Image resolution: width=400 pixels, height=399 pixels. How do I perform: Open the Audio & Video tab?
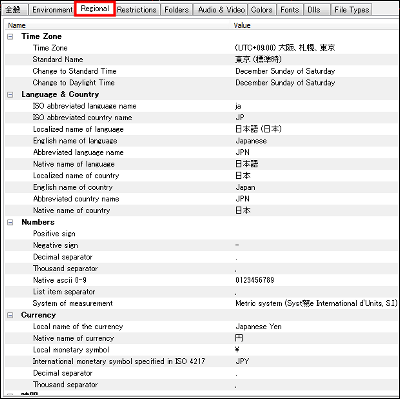point(221,10)
